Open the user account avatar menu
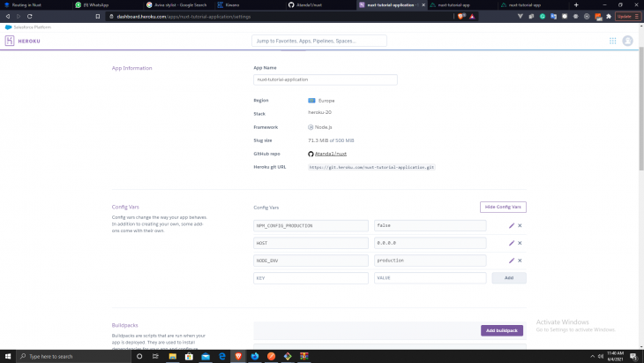The height and width of the screenshot is (363, 644). coord(628,41)
